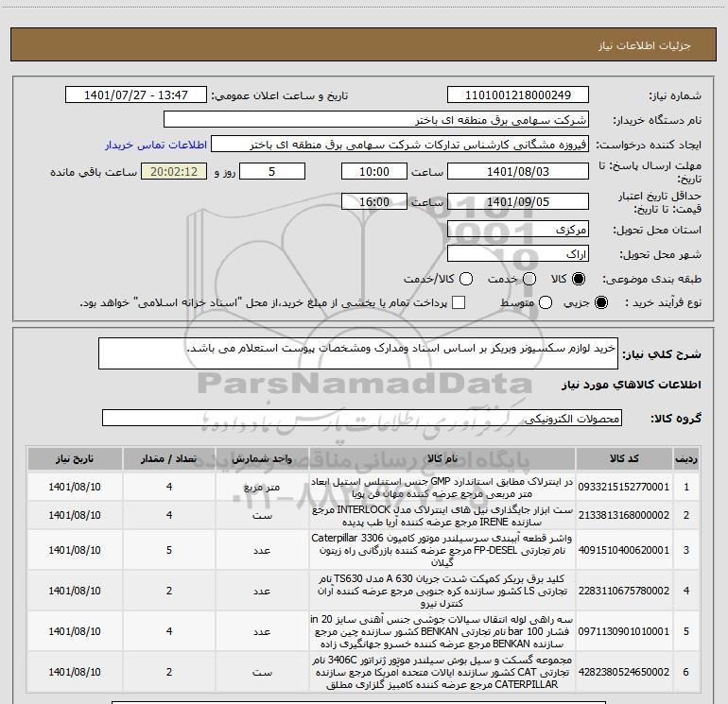Click product code 4091510400620001
The height and width of the screenshot is (704, 728).
click(x=624, y=550)
